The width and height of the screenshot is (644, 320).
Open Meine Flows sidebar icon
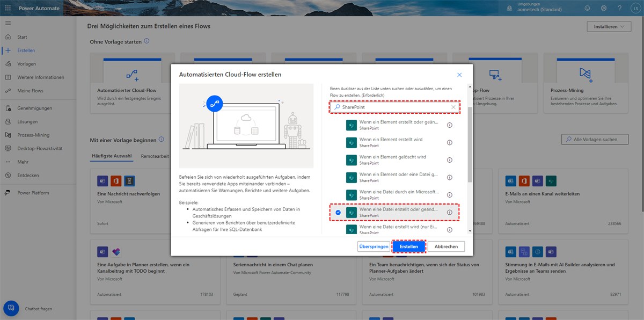(x=8, y=91)
